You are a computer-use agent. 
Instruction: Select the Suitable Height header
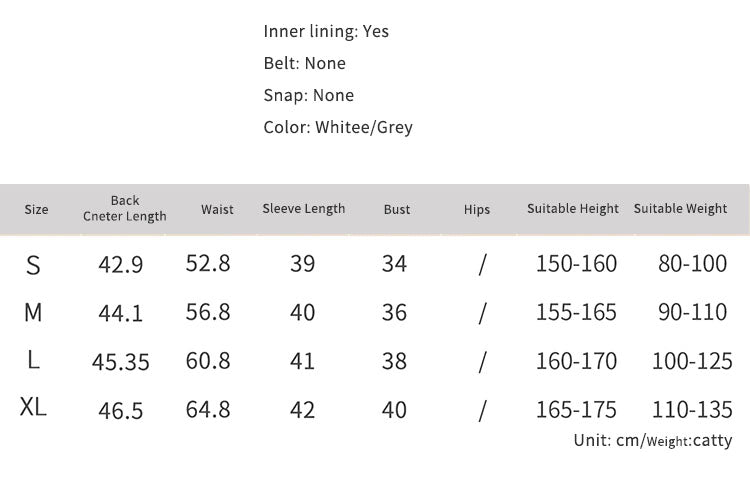coord(573,209)
